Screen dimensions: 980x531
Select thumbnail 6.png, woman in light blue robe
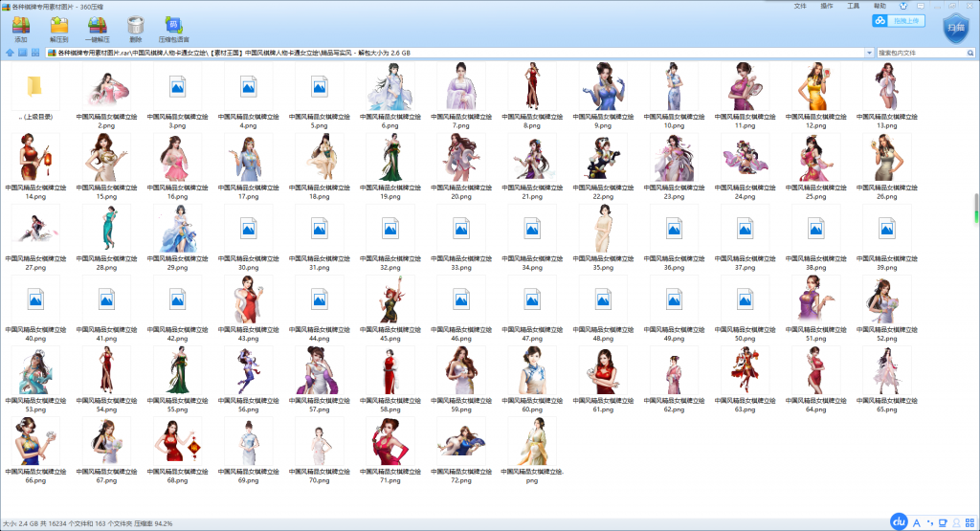(390, 87)
